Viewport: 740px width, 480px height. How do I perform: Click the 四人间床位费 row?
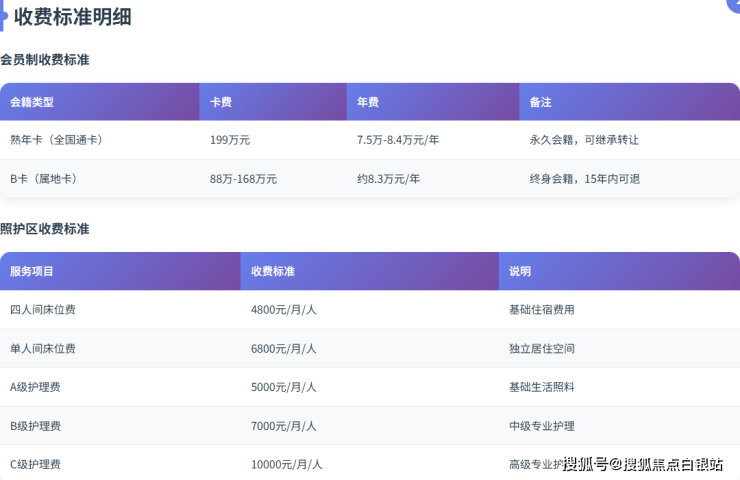(43, 310)
